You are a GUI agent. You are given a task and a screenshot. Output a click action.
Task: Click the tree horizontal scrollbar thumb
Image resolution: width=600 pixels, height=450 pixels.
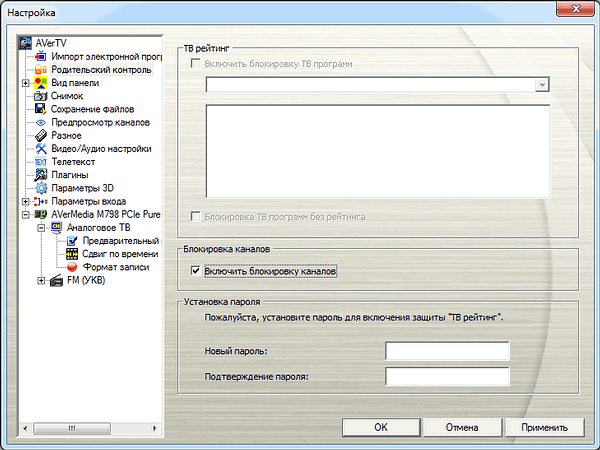(x=72, y=428)
